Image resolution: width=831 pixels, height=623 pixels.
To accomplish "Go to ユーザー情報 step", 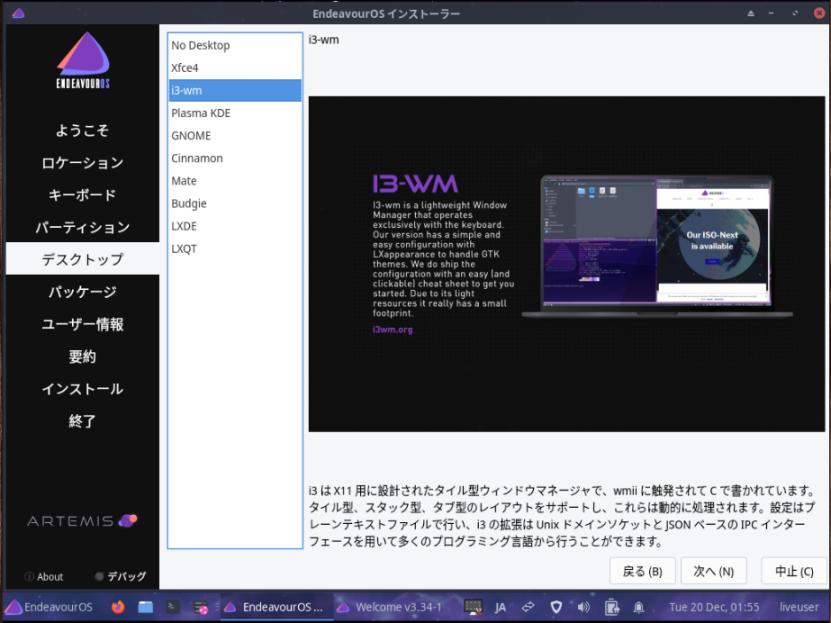I will tap(82, 324).
